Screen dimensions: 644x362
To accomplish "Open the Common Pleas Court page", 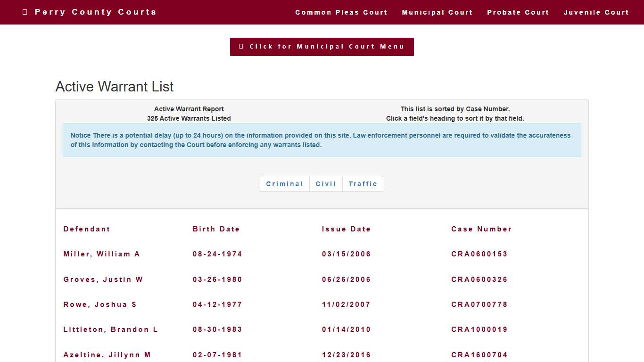I will (341, 12).
